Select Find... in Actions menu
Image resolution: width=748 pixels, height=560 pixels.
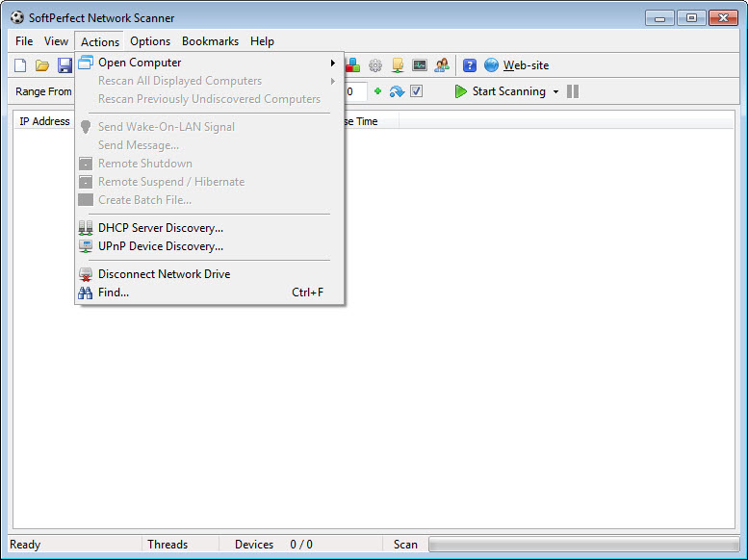point(210,293)
